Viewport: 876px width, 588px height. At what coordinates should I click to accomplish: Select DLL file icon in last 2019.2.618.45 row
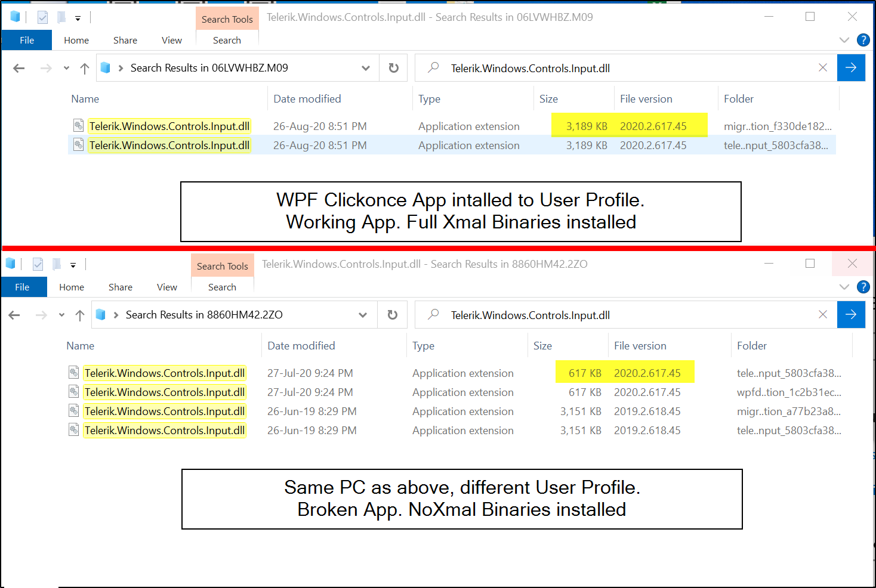(x=73, y=430)
